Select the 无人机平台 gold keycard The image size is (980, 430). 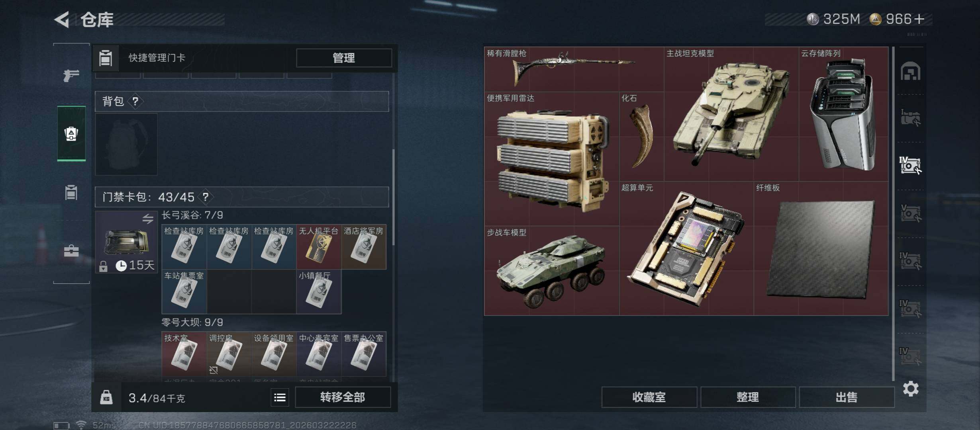pyautogui.click(x=319, y=247)
